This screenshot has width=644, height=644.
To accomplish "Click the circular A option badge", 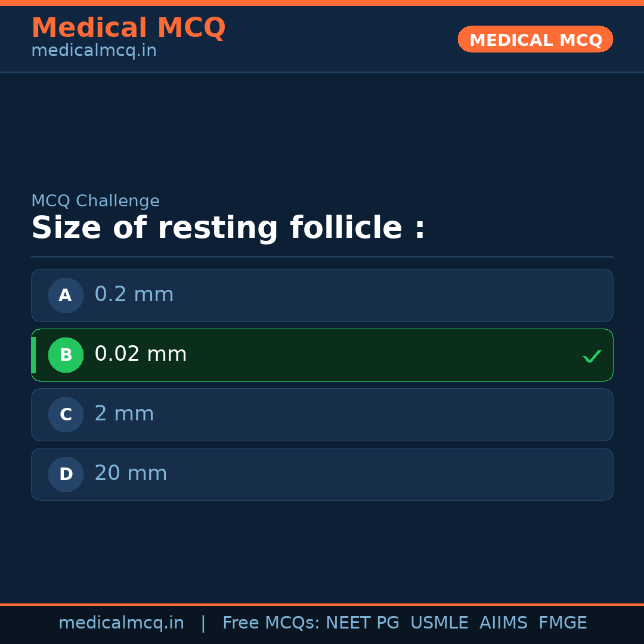I will pos(66,295).
